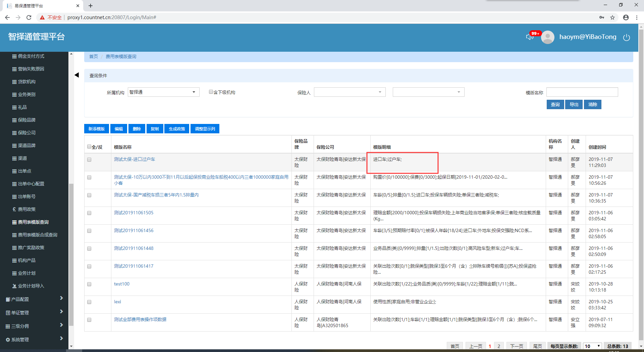Go to page 2 in the pagination
Image resolution: width=644 pixels, height=352 pixels.
click(499, 346)
